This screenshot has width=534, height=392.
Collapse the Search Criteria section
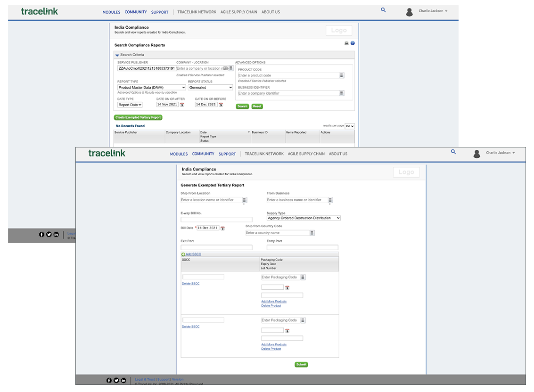[x=117, y=55]
